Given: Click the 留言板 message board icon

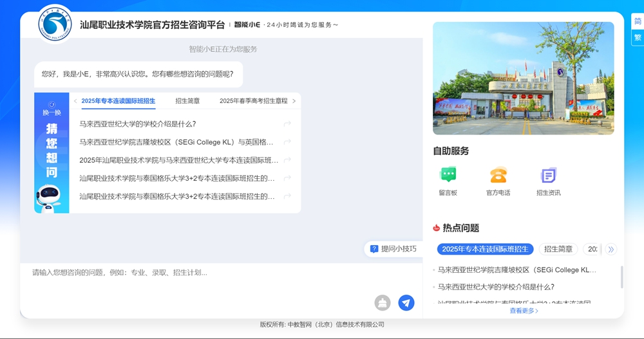Looking at the screenshot, I should pos(448,175).
